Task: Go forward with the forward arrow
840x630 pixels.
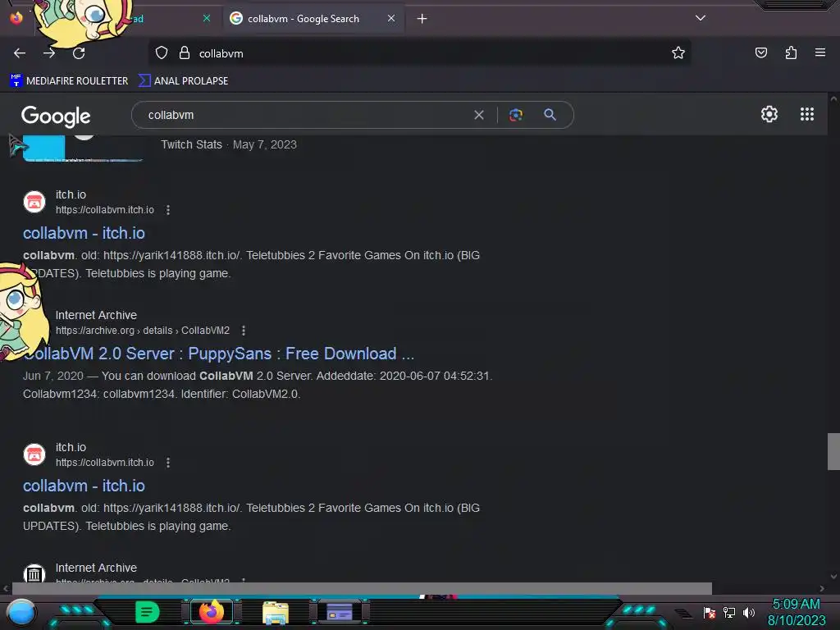Action: (x=49, y=53)
